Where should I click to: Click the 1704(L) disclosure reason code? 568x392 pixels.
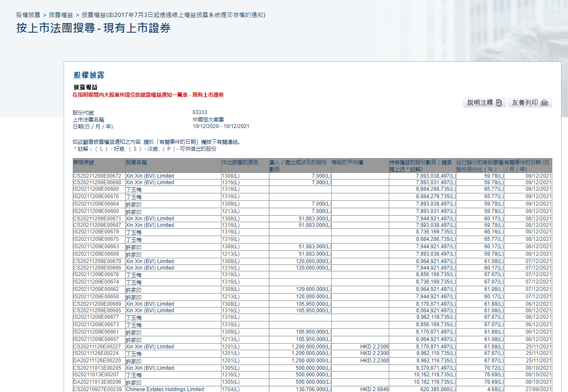[x=231, y=389]
